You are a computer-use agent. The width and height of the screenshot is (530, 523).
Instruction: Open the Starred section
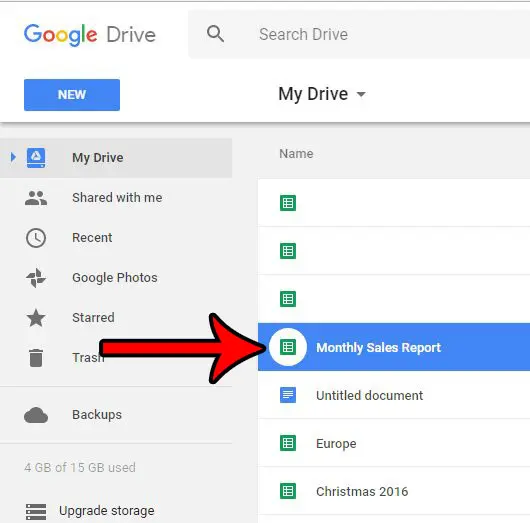point(93,317)
